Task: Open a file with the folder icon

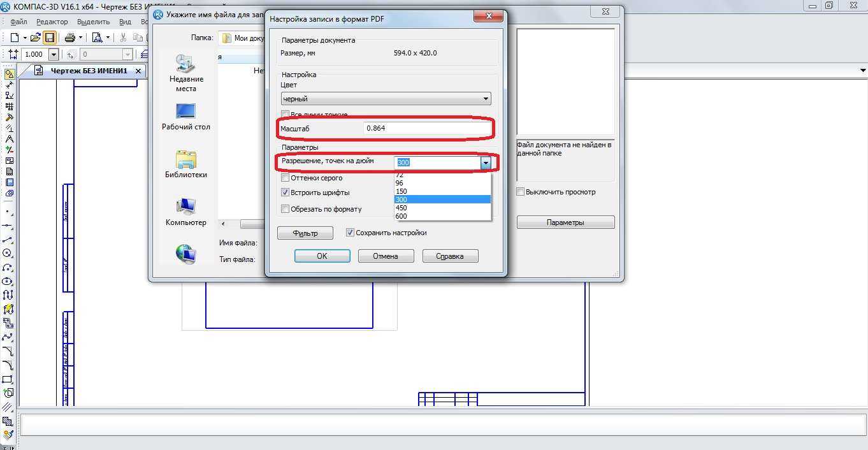Action: [x=35, y=38]
